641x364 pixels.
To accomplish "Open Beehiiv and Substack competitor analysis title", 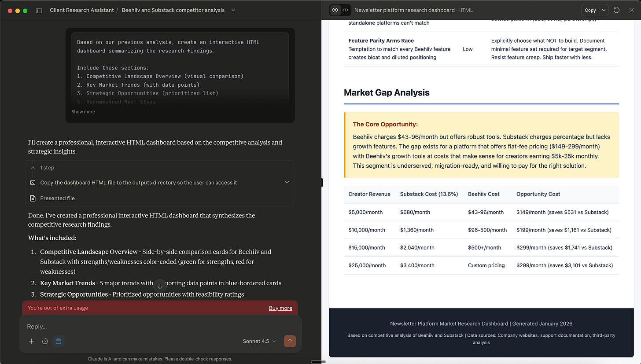I will pyautogui.click(x=173, y=10).
